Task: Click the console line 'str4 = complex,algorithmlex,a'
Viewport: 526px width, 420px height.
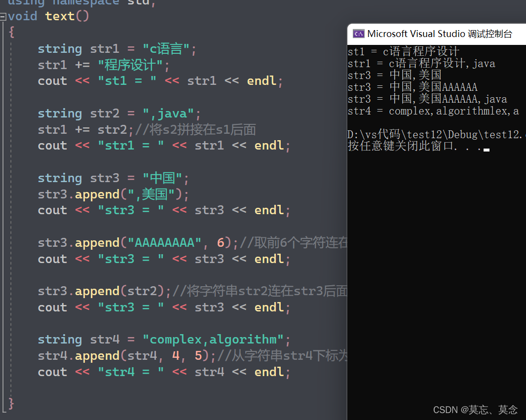Action: 433,111
